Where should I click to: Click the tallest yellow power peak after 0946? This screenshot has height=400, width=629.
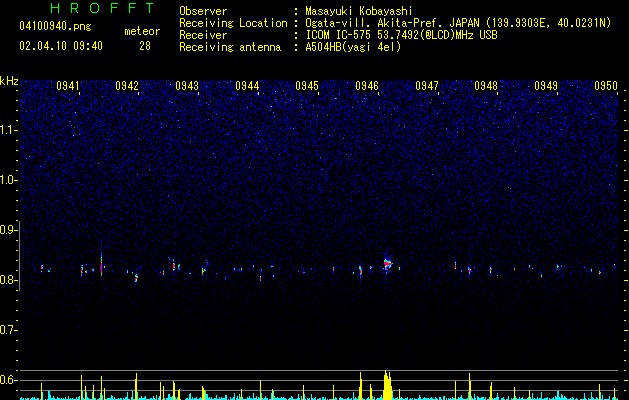(387, 385)
